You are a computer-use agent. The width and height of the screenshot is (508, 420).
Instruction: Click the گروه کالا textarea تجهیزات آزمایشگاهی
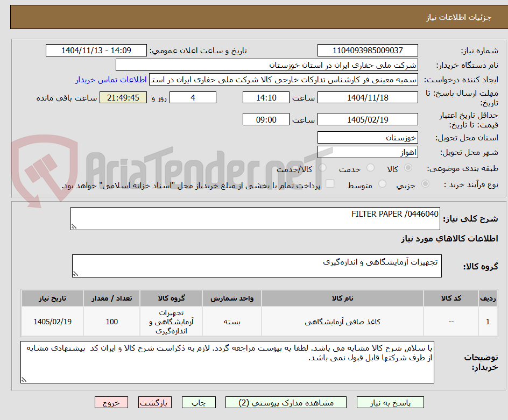257,266
